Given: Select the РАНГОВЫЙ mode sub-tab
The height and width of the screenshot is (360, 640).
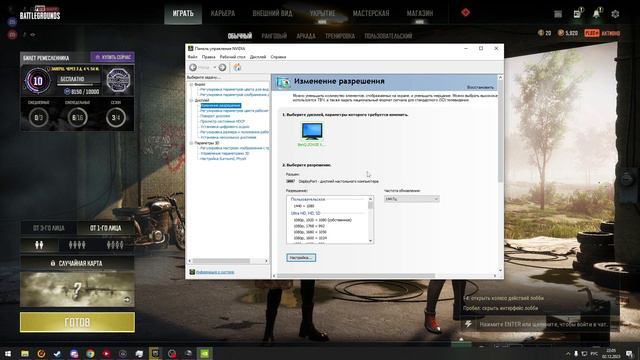Looking at the screenshot, I should coord(274,36).
